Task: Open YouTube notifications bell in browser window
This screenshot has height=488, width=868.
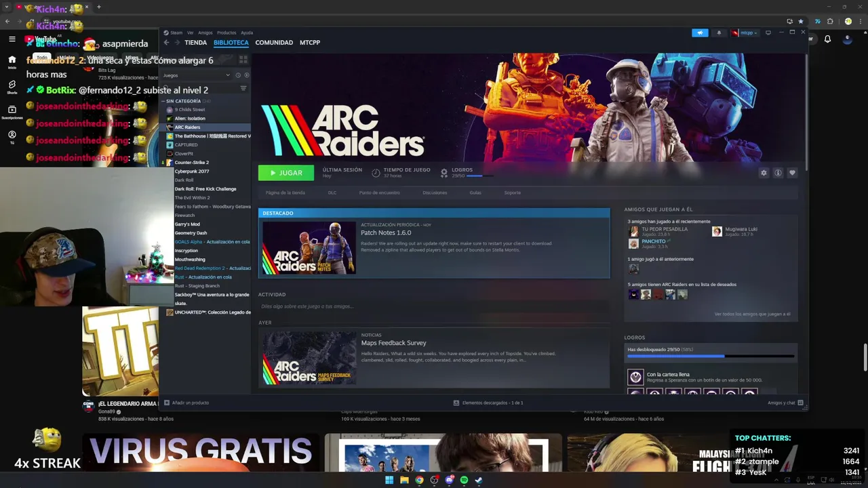Action: pyautogui.click(x=827, y=39)
